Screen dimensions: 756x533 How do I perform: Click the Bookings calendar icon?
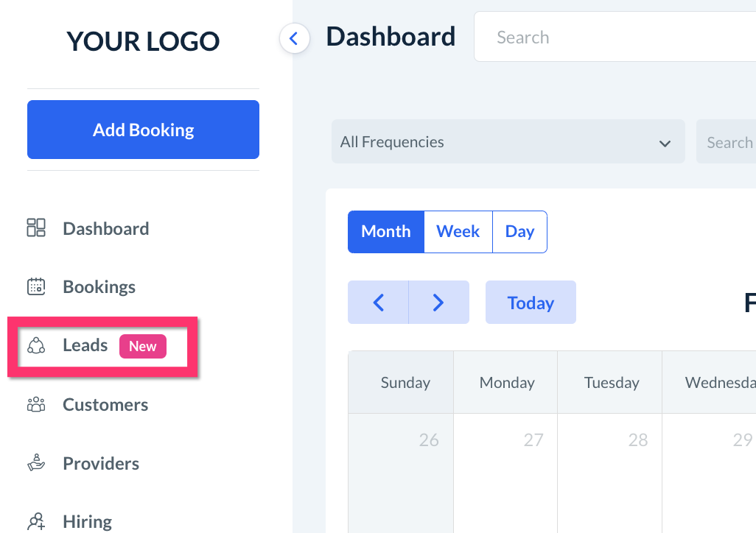click(36, 286)
